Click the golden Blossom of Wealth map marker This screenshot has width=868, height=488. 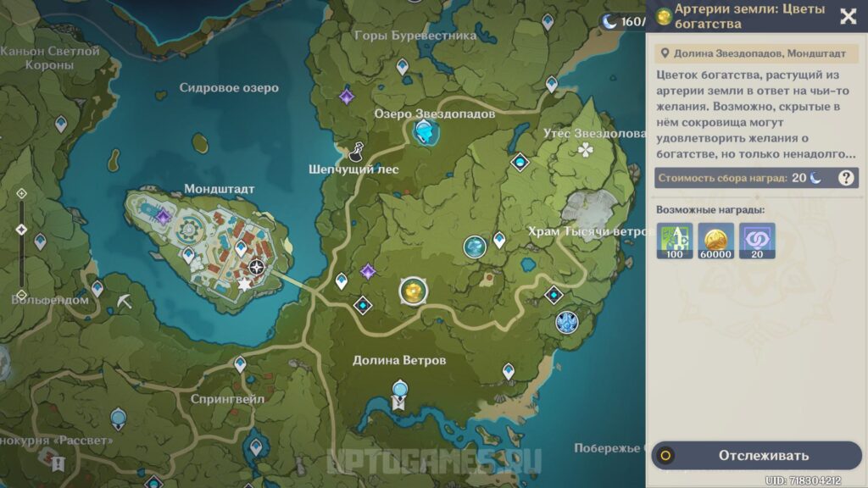413,291
